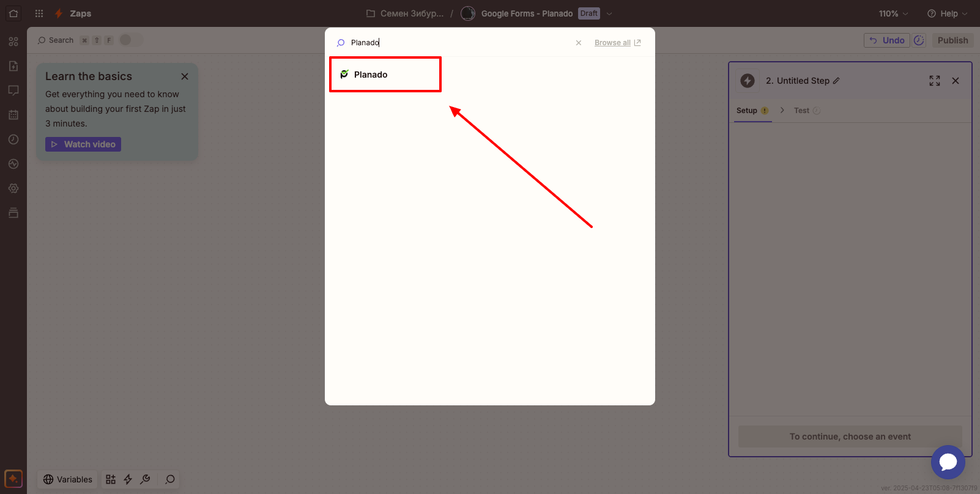Click the Zap avatar icon in title
Image resolution: width=980 pixels, height=494 pixels.
pyautogui.click(x=468, y=13)
